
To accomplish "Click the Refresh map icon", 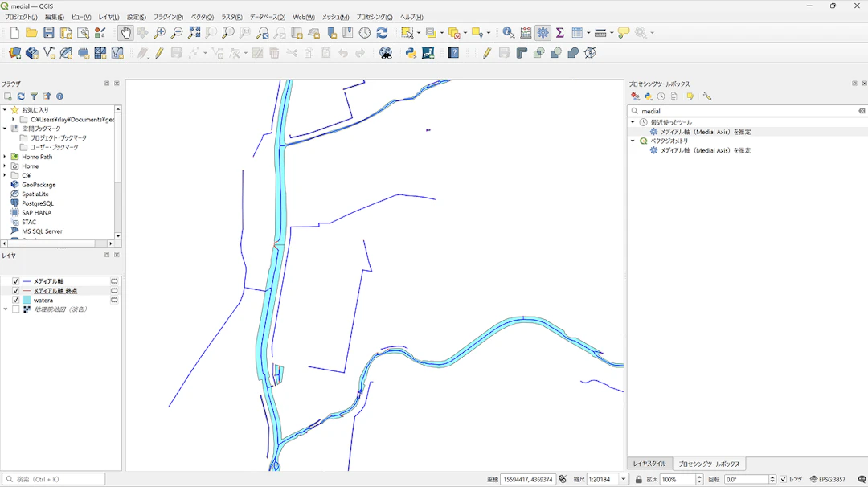I will pyautogui.click(x=382, y=33).
